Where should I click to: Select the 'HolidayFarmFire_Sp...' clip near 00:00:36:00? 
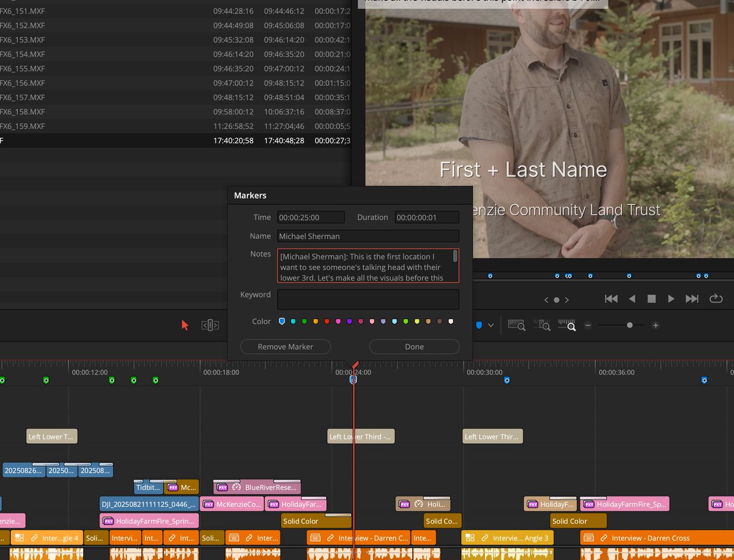[625, 504]
